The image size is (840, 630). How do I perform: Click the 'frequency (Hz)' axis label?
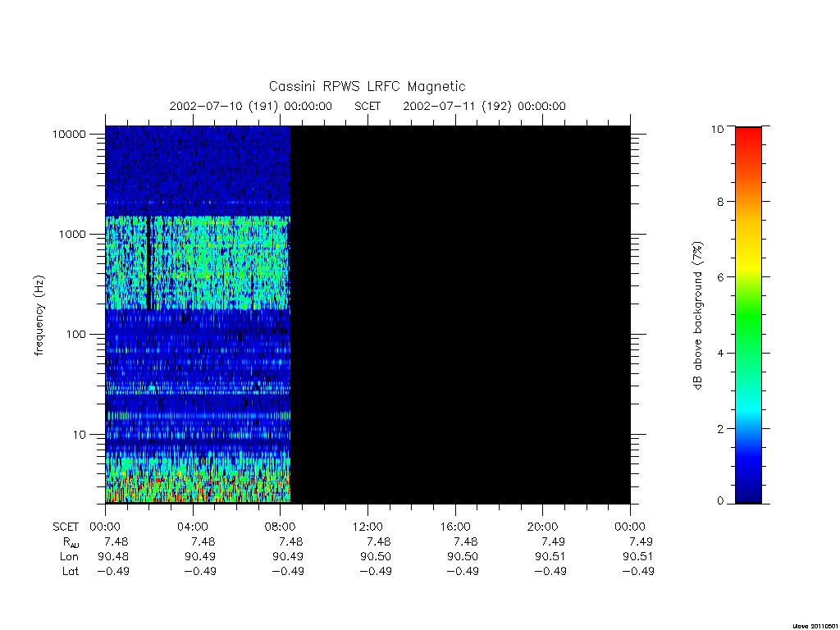39,316
